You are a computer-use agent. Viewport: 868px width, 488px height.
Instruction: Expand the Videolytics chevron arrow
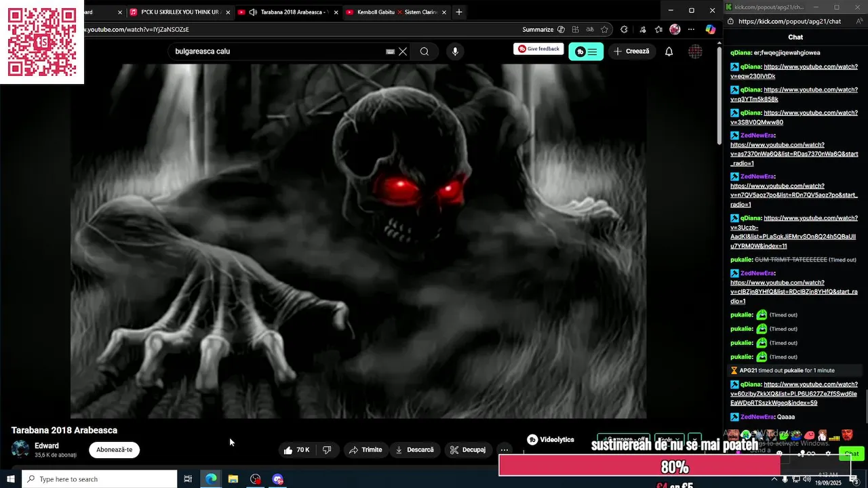point(694,440)
